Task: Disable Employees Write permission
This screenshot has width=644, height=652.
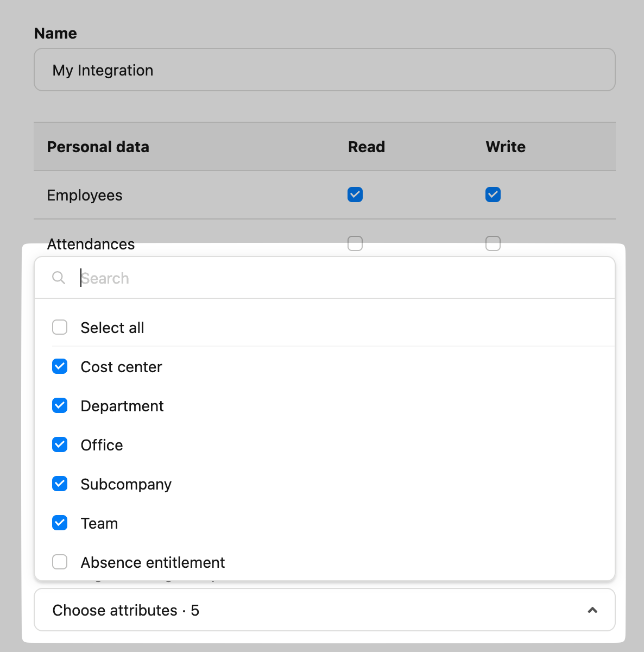Action: (493, 195)
